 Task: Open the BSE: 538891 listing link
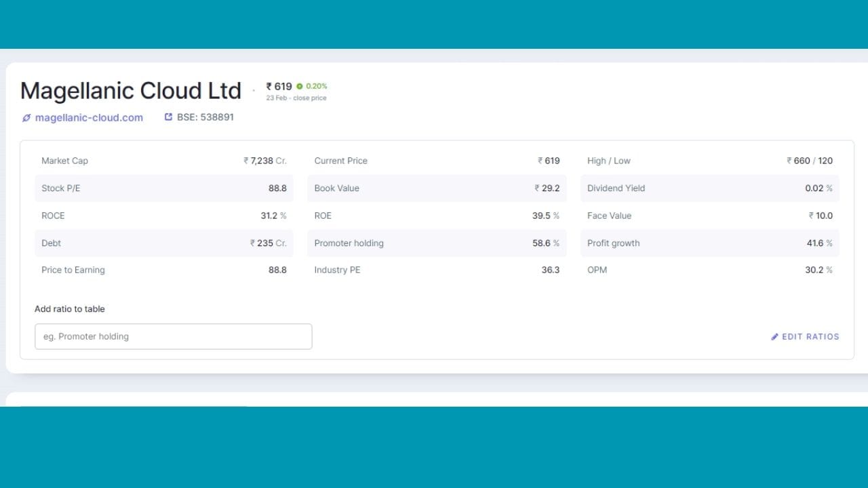205,117
